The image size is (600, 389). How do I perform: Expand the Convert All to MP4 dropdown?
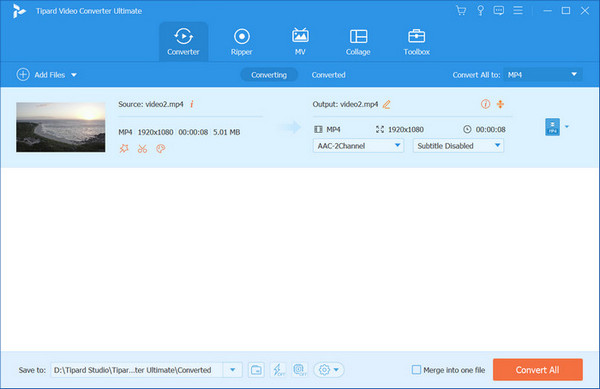[543, 75]
